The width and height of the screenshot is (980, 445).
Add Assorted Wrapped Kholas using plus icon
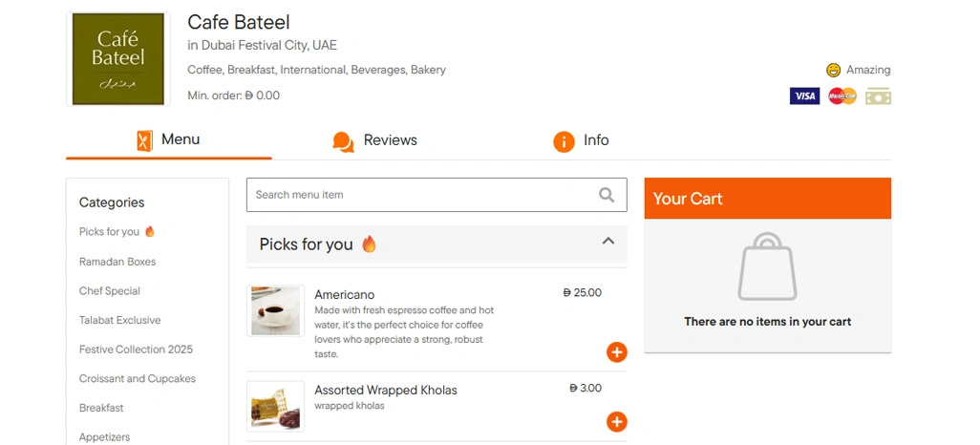pos(617,421)
